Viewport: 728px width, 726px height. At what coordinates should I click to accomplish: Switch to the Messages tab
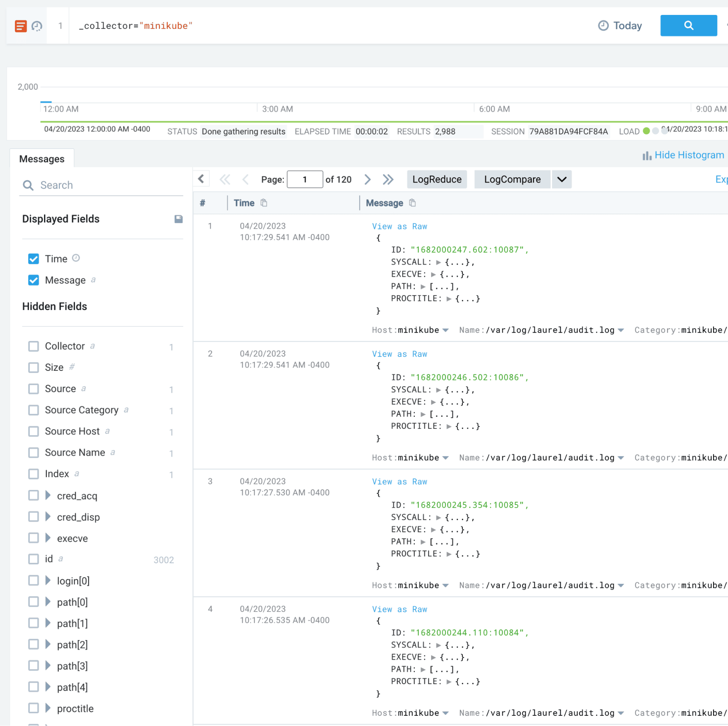coord(42,159)
